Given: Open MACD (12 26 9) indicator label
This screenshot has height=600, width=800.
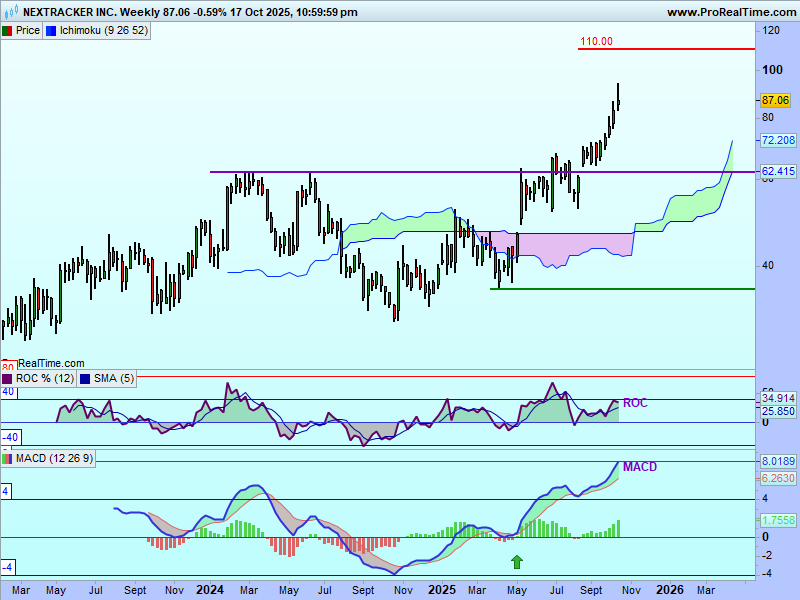Looking at the screenshot, I should pos(55,458).
